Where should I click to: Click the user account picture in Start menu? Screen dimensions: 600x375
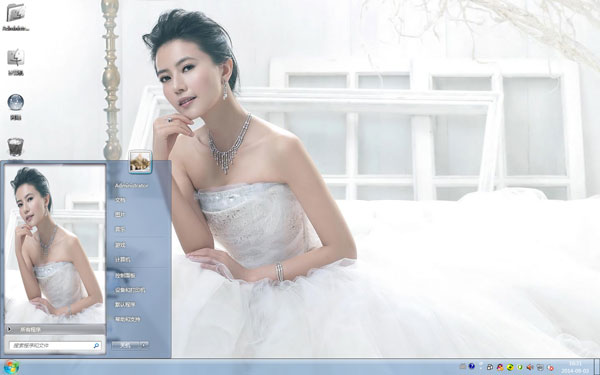[140, 162]
